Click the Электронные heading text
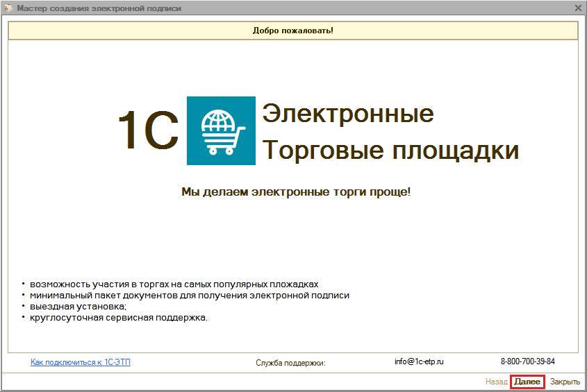Image resolution: width=587 pixels, height=392 pixels. coord(348,113)
